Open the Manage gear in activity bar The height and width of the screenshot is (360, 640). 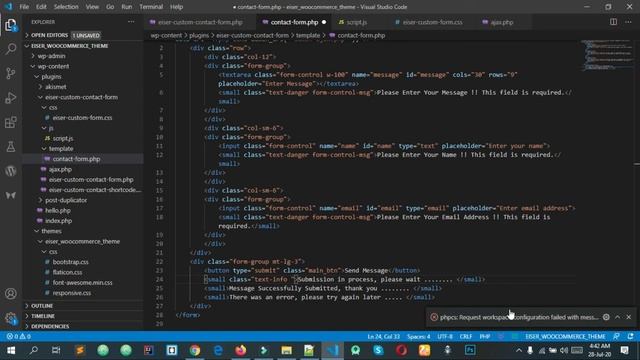pyautogui.click(x=11, y=318)
